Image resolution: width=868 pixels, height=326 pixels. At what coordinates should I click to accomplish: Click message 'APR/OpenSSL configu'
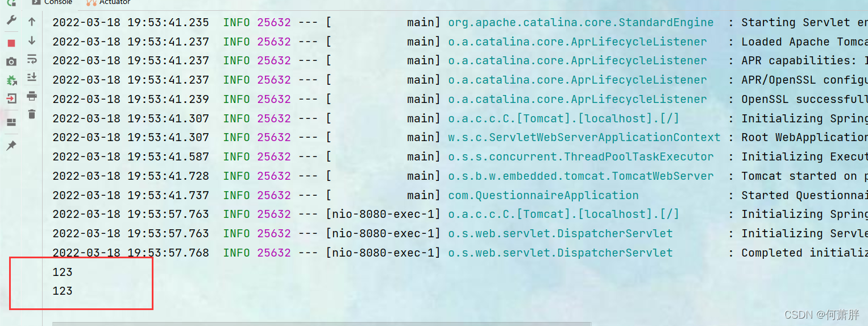804,80
